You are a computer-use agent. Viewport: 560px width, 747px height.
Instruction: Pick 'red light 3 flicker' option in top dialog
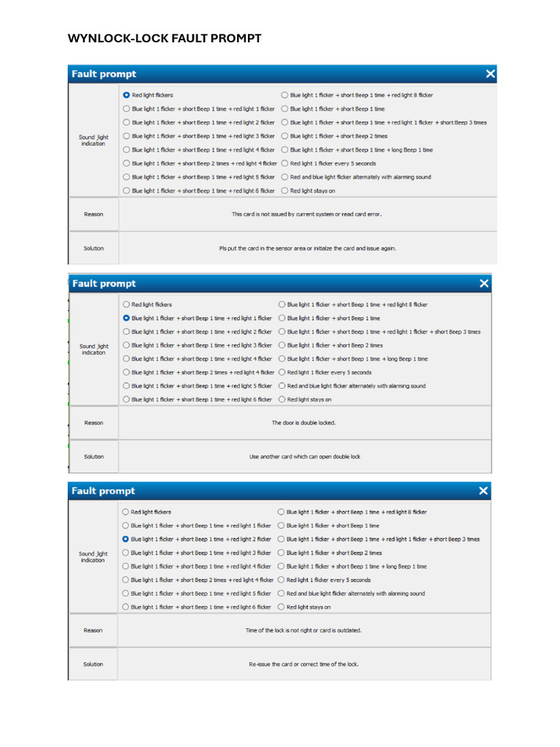126,136
